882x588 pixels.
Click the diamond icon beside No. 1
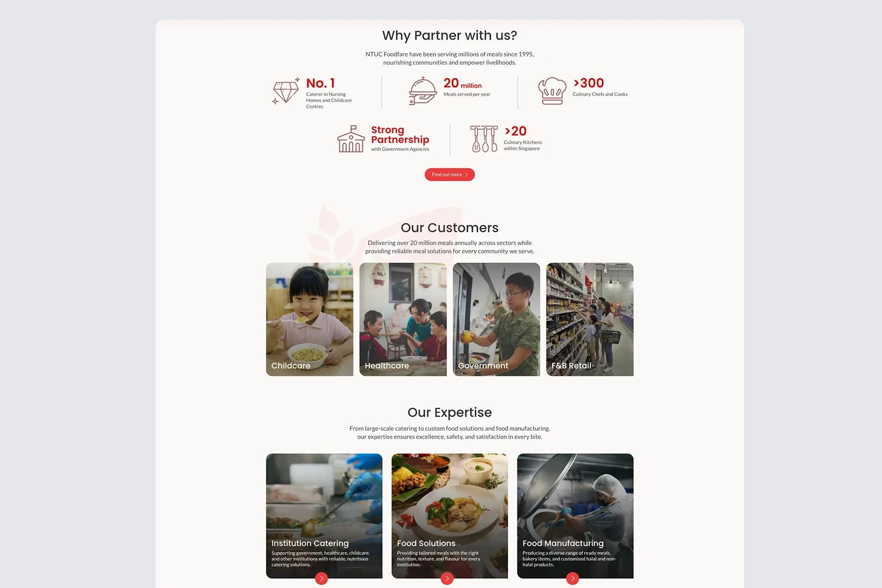[x=286, y=91]
